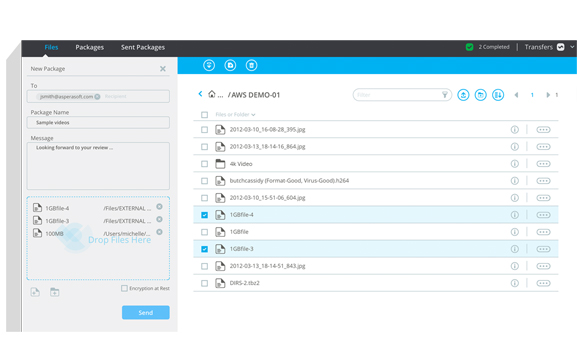Open info for DIRS-2.tbz2
This screenshot has width=580, height=363.
click(x=515, y=283)
